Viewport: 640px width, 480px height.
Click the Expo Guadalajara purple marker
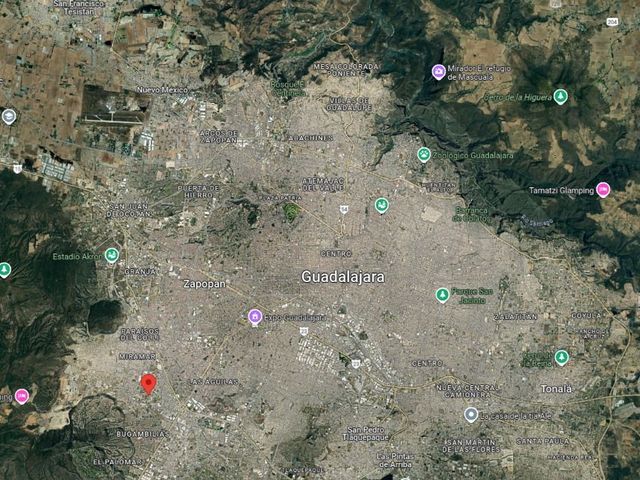tap(255, 317)
